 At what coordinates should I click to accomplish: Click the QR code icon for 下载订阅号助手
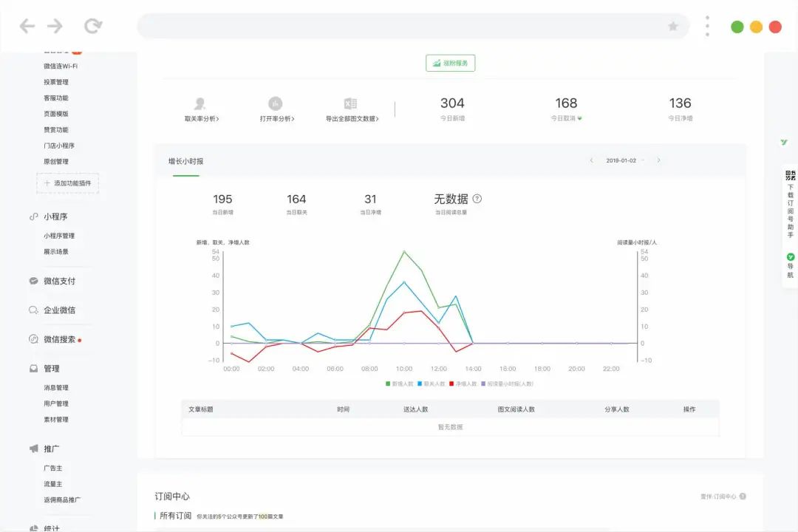tap(790, 175)
